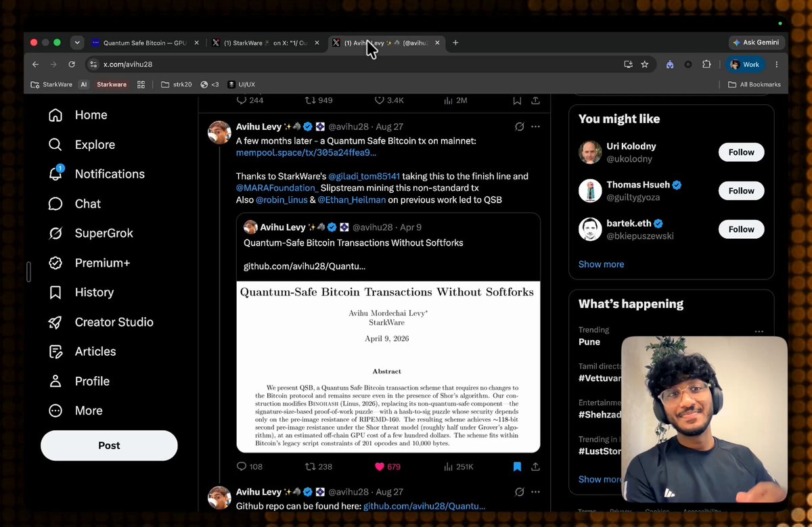Open the All Bookmarks folder
The height and width of the screenshot is (527, 812).
[754, 85]
